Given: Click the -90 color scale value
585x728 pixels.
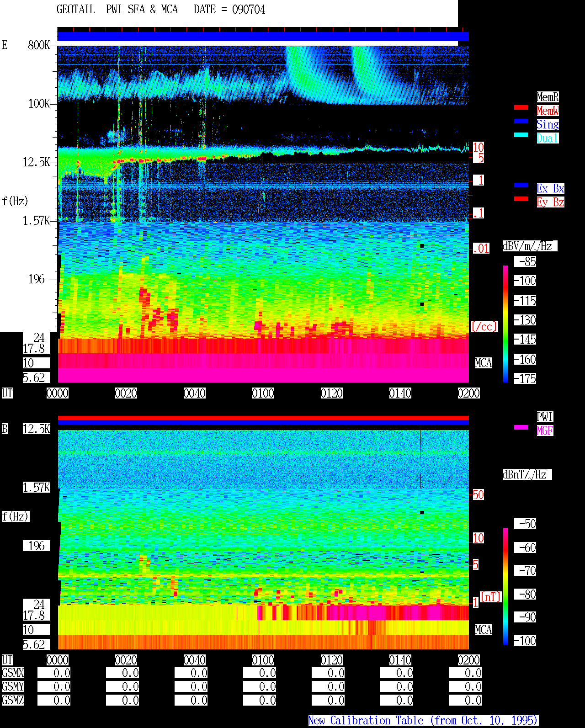Looking at the screenshot, I should pos(525,617).
